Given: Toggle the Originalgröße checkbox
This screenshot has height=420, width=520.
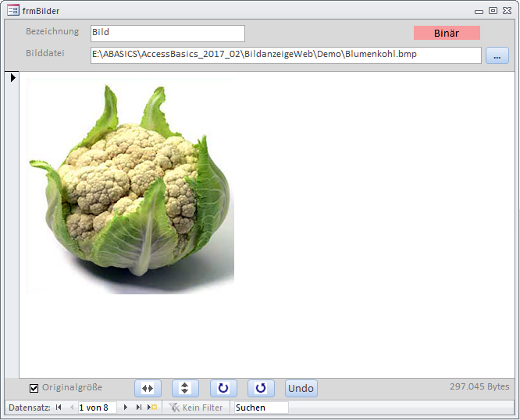Looking at the screenshot, I should [34, 388].
